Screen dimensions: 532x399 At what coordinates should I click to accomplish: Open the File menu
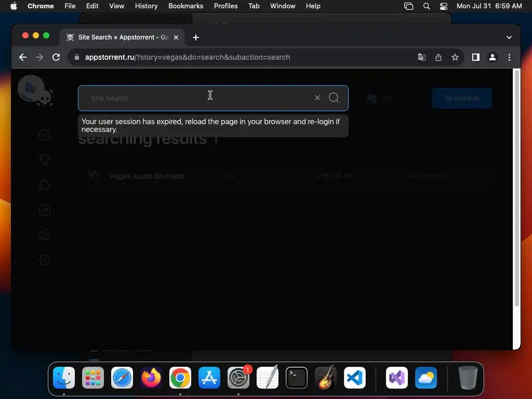[x=70, y=6]
